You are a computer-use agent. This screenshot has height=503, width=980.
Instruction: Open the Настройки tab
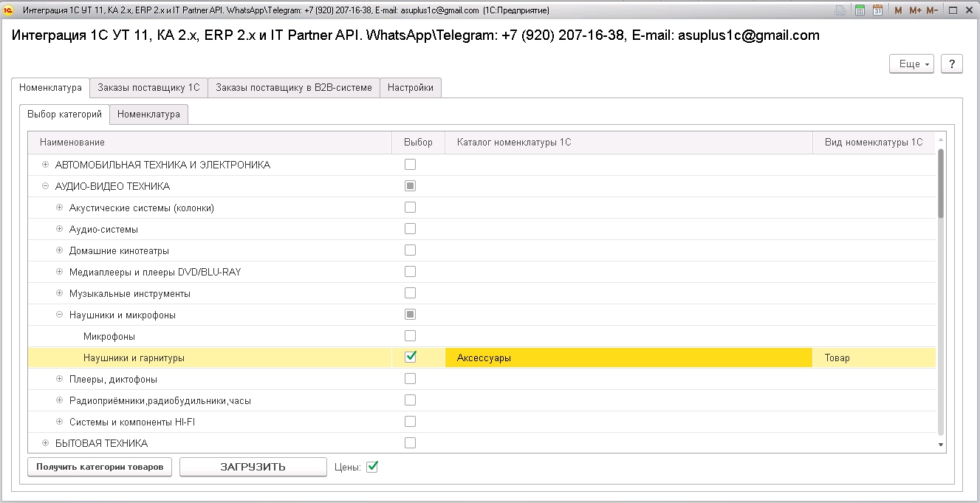(x=411, y=87)
